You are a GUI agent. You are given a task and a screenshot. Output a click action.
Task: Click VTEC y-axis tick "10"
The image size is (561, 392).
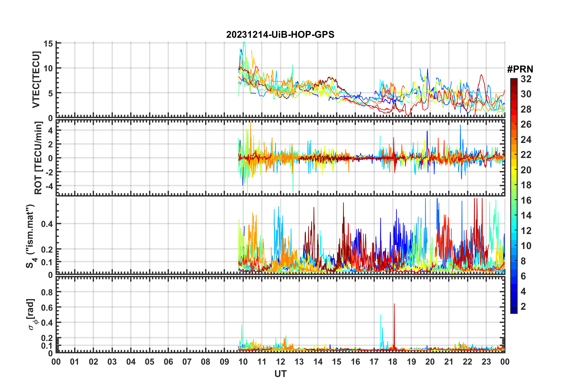point(48,68)
